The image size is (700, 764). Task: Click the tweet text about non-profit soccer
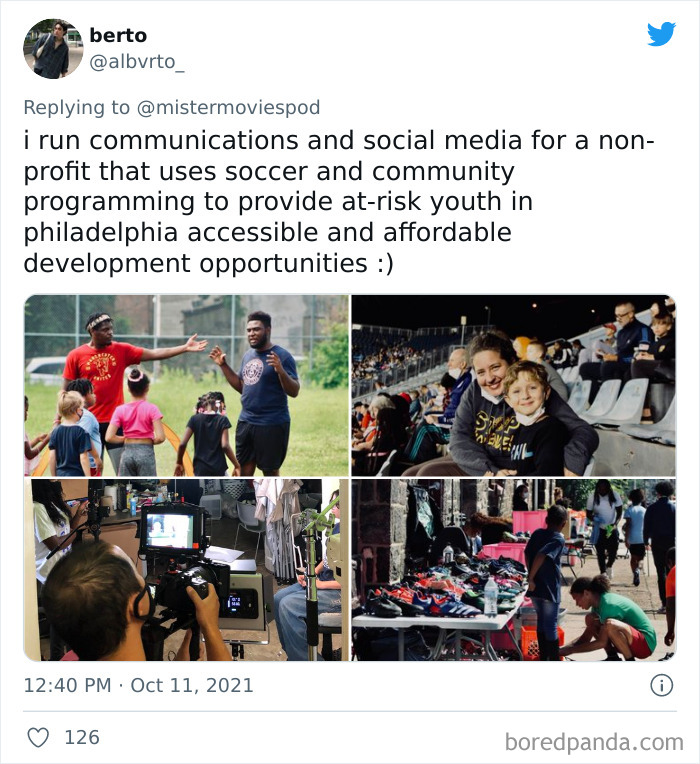pyautogui.click(x=339, y=201)
